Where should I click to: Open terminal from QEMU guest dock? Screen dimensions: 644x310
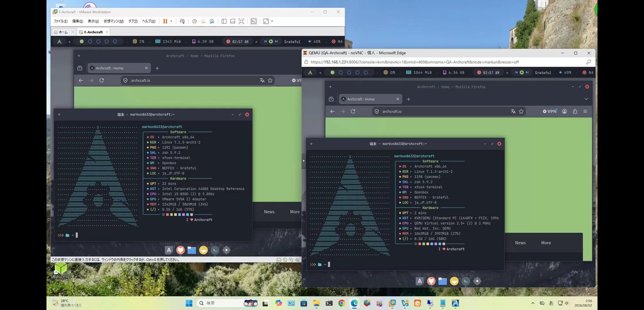466,281
